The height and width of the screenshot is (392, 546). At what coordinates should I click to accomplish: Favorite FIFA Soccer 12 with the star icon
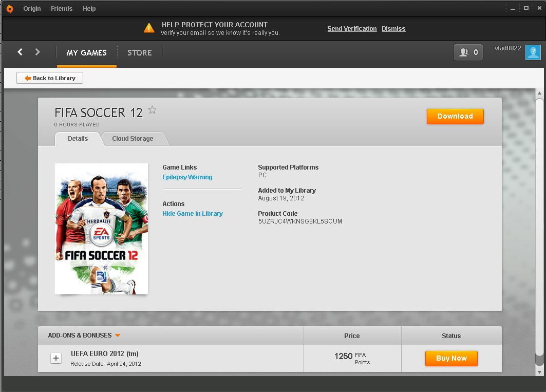coord(152,110)
